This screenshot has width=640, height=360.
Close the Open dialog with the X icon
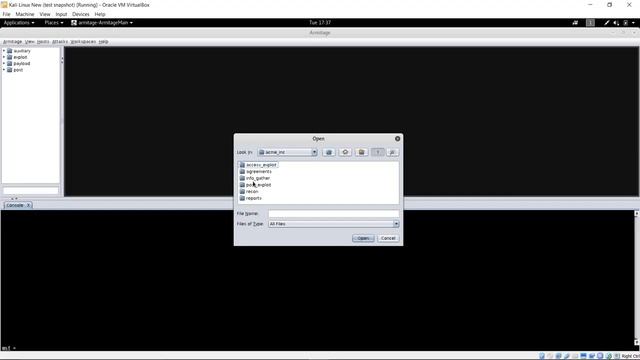398,139
